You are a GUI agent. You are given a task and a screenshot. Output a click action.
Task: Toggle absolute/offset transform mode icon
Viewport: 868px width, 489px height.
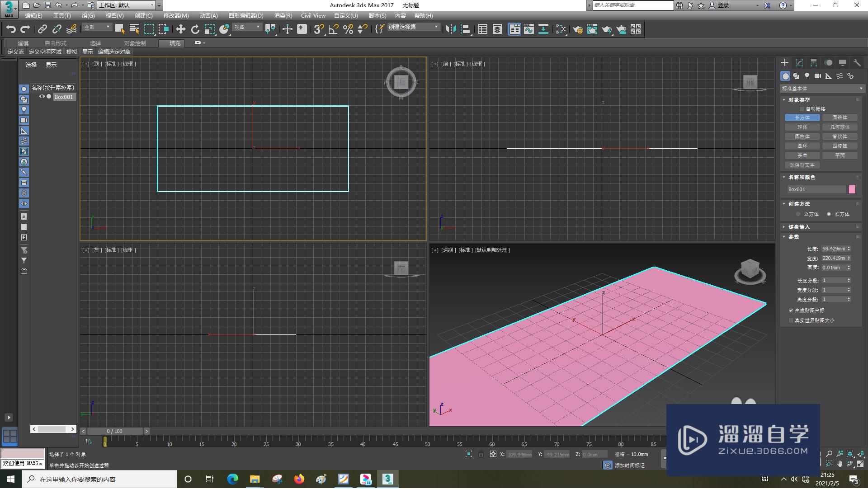point(493,454)
